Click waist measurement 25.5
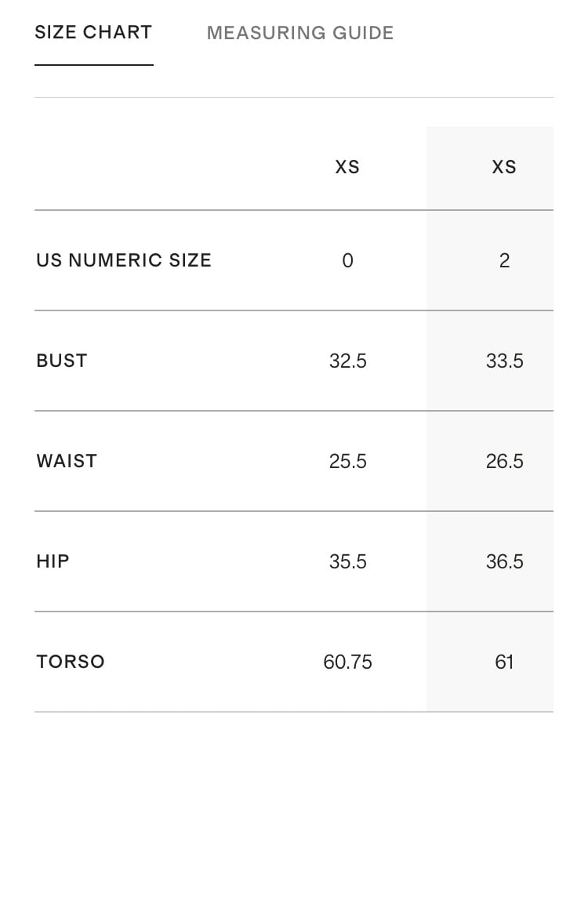Viewport: 588px width, 911px height. 347,461
